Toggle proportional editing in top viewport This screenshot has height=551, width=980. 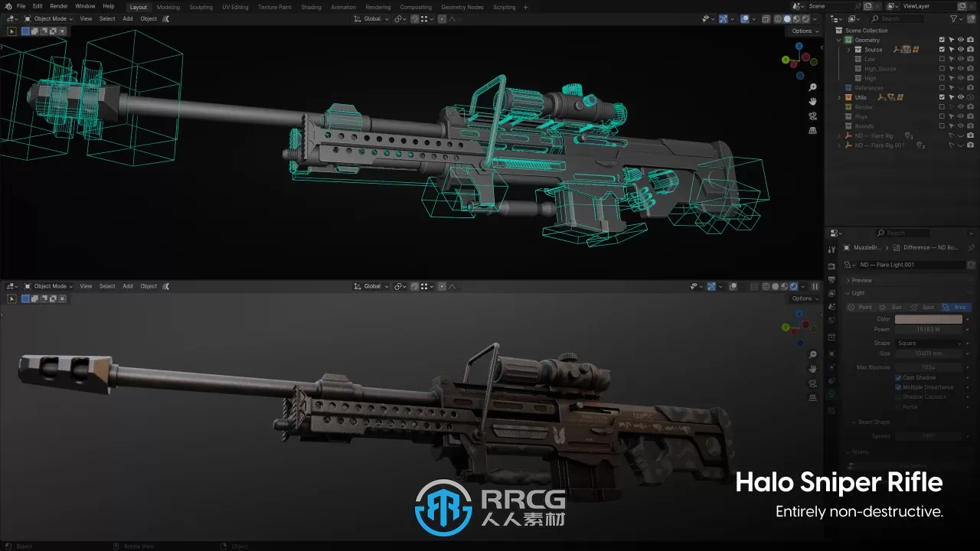coord(442,18)
